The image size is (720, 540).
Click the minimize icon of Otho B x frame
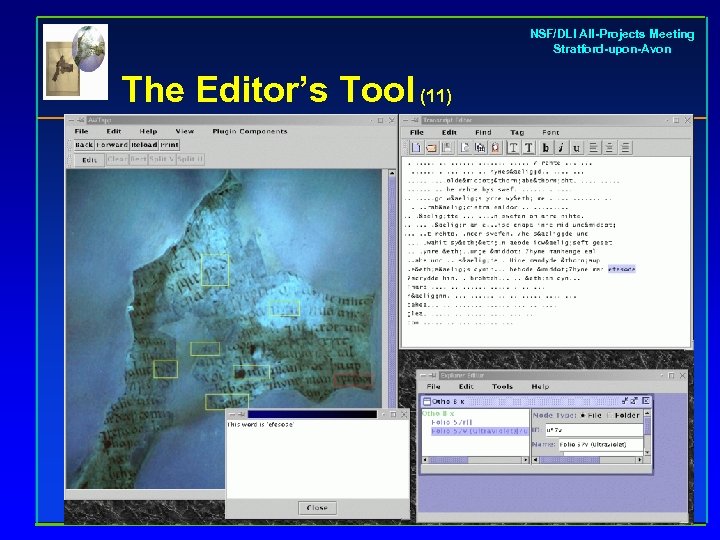(626, 401)
